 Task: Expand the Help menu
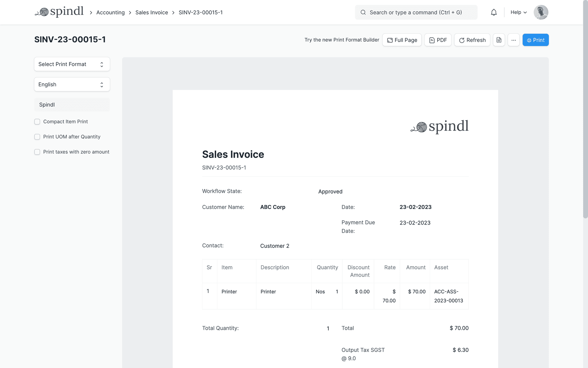pos(518,12)
